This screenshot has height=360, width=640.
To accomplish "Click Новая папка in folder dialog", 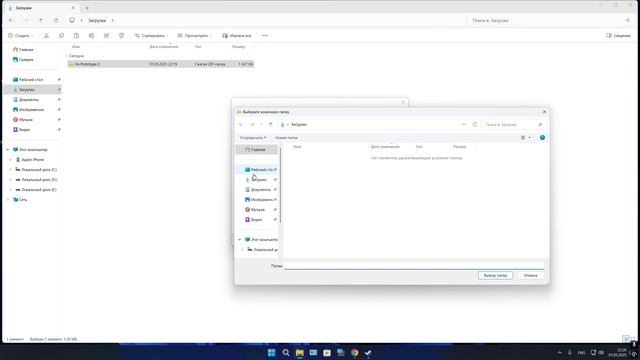I will (x=286, y=138).
